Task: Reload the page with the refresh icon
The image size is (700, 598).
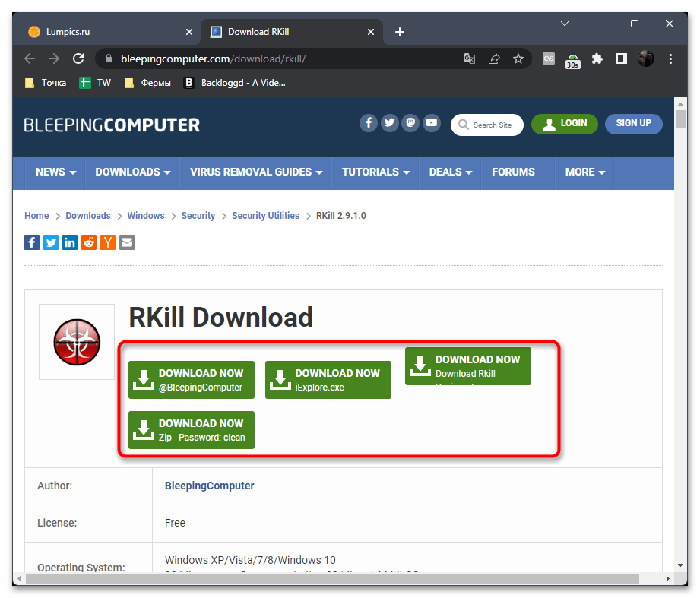Action: [x=78, y=59]
